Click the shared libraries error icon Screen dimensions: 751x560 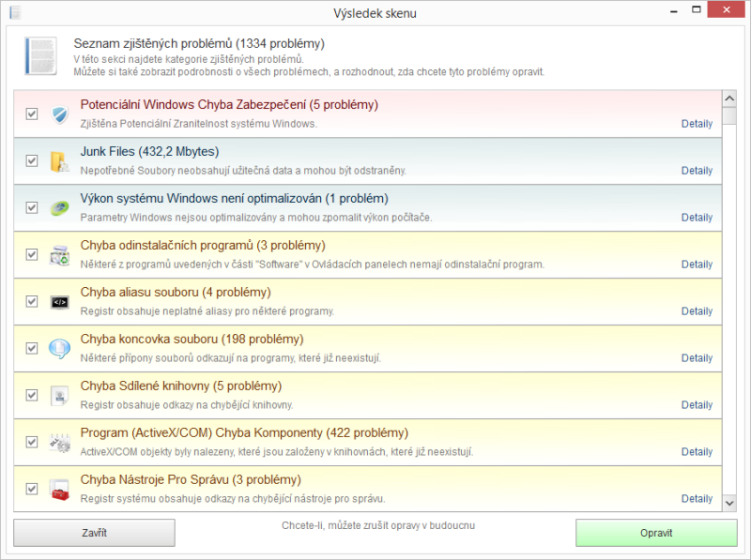tap(59, 396)
